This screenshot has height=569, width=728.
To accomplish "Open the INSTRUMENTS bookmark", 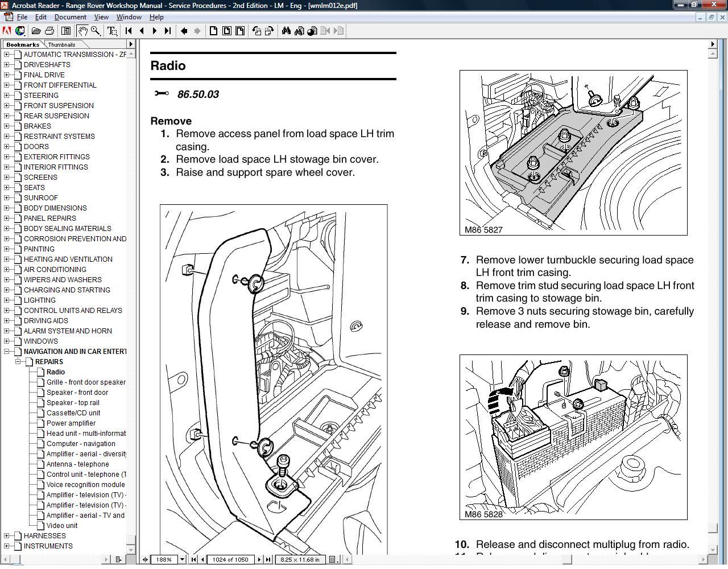I will pyautogui.click(x=48, y=546).
